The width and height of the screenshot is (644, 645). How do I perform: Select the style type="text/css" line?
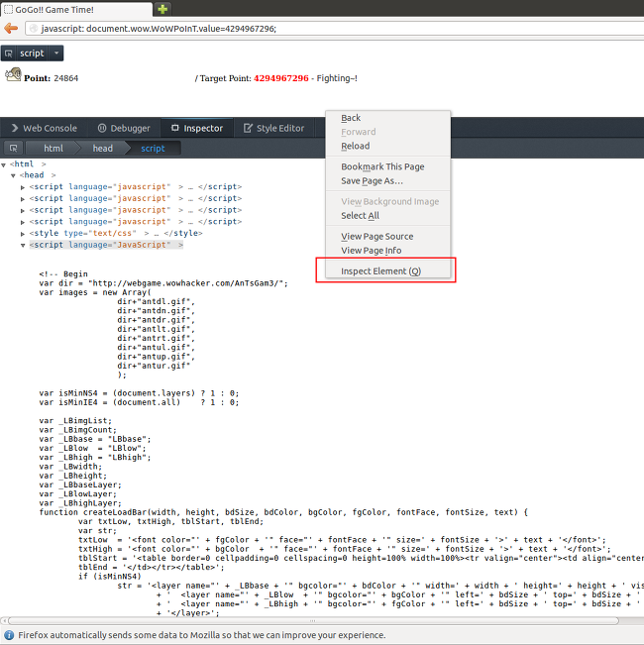[116, 233]
